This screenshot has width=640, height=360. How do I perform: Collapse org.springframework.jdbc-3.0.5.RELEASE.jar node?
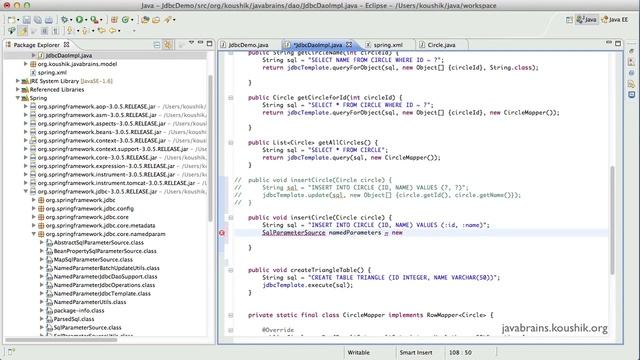[26, 191]
